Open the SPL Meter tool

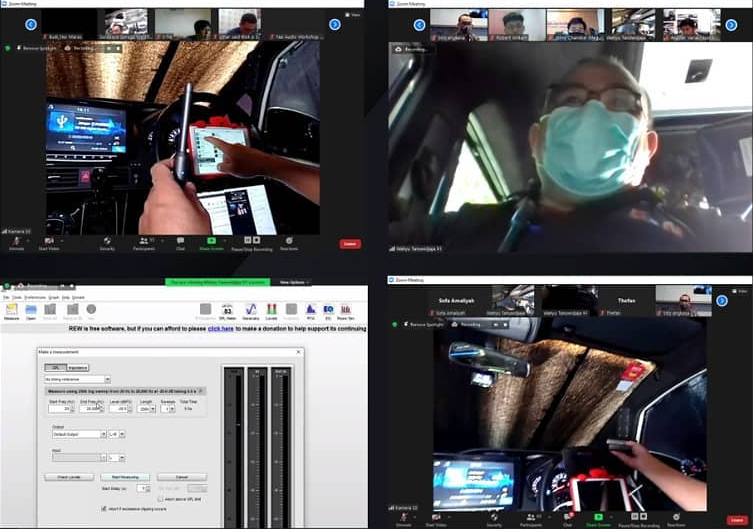click(228, 311)
